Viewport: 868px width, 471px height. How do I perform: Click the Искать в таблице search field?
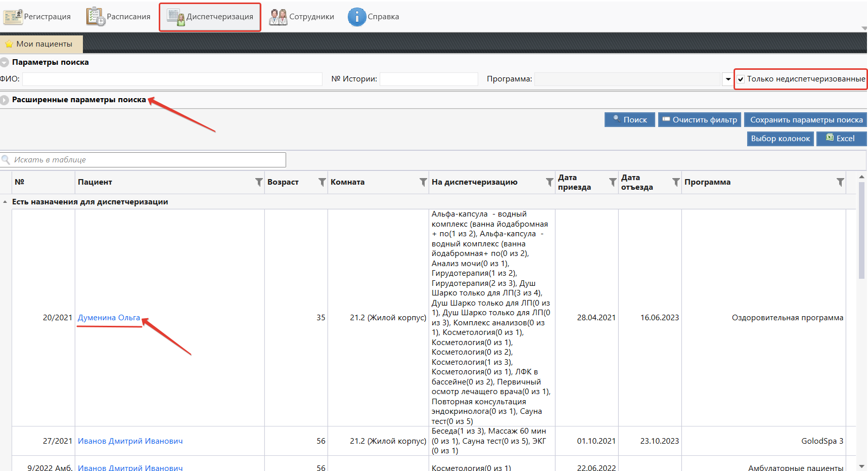point(147,160)
